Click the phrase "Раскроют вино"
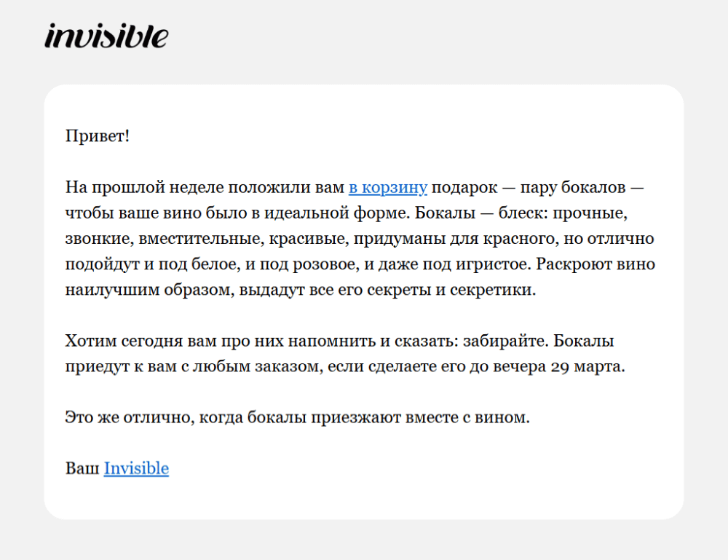Screen dimensions: 728x560 [596, 264]
